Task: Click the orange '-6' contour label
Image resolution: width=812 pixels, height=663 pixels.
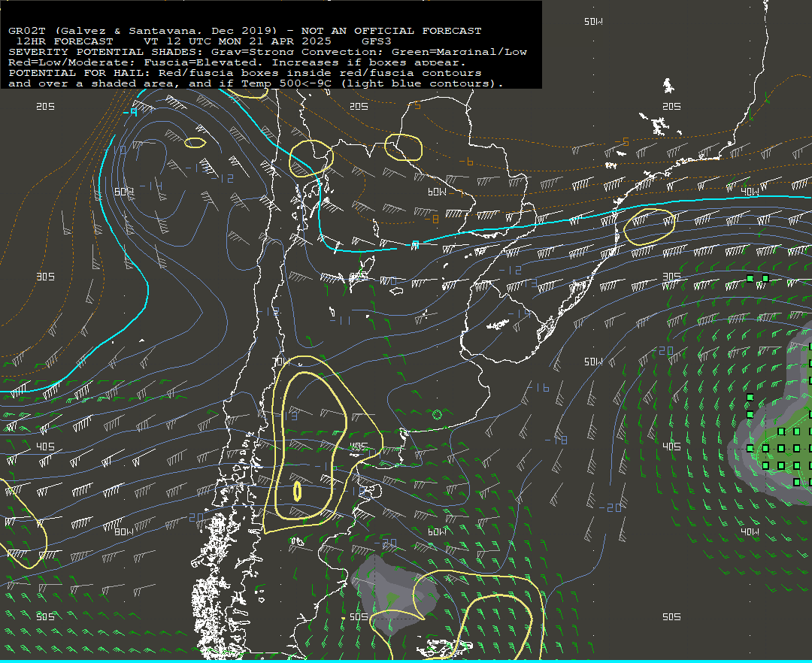Action: coord(467,162)
